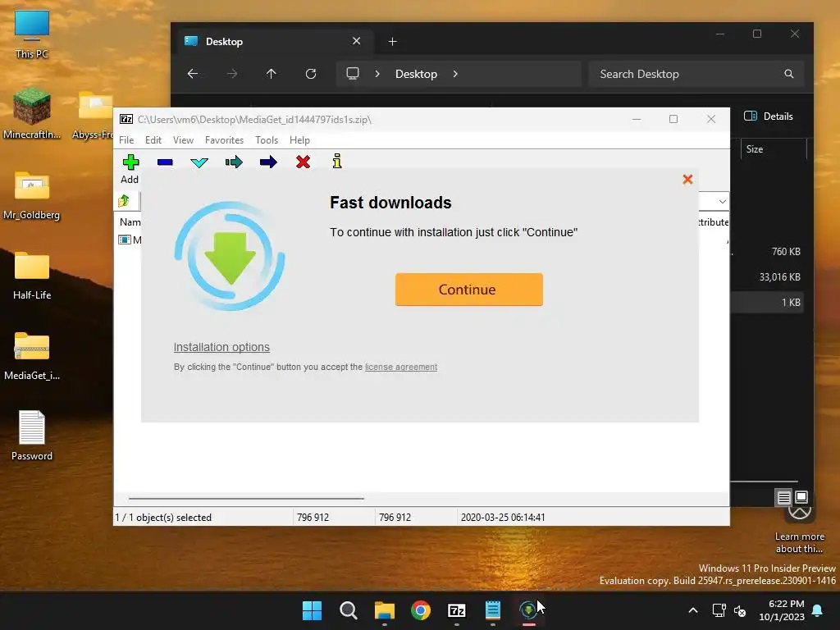Open the View menu in 7-Zip
This screenshot has width=840, height=630.
point(183,139)
